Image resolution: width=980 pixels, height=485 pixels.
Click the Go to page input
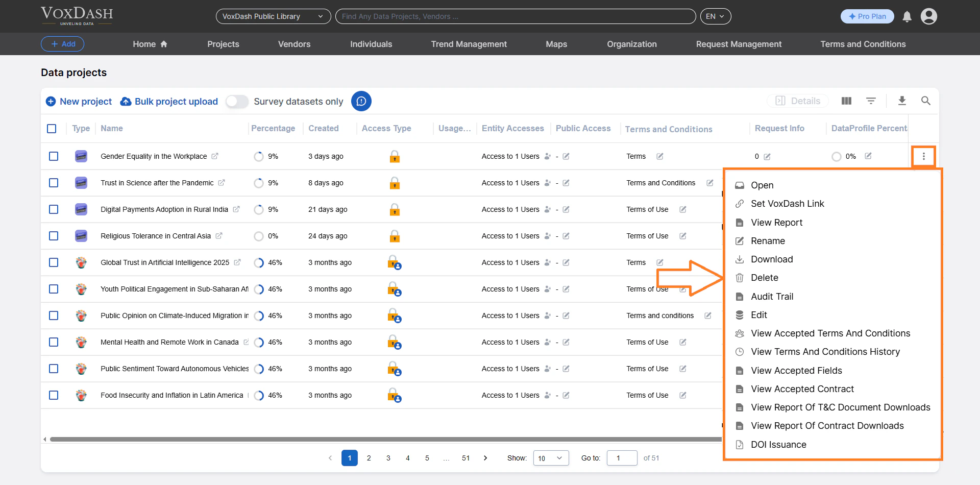tap(622, 458)
